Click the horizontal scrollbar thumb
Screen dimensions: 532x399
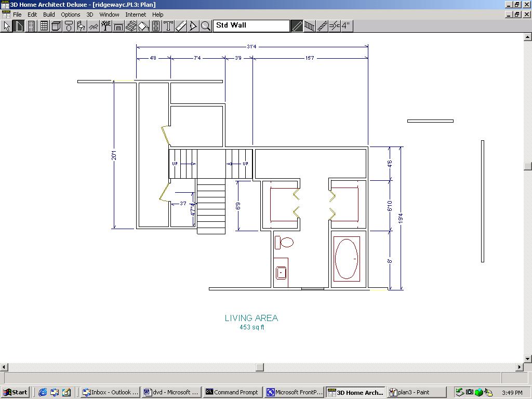[x=260, y=367]
